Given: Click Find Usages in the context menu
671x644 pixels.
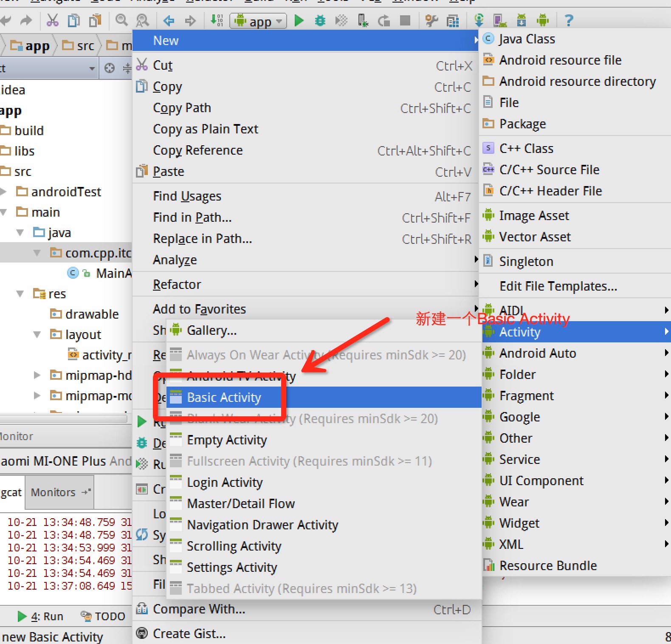Looking at the screenshot, I should coord(306,196).
